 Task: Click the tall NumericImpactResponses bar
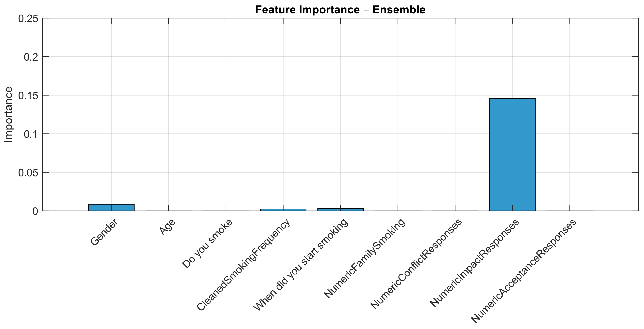click(x=512, y=154)
